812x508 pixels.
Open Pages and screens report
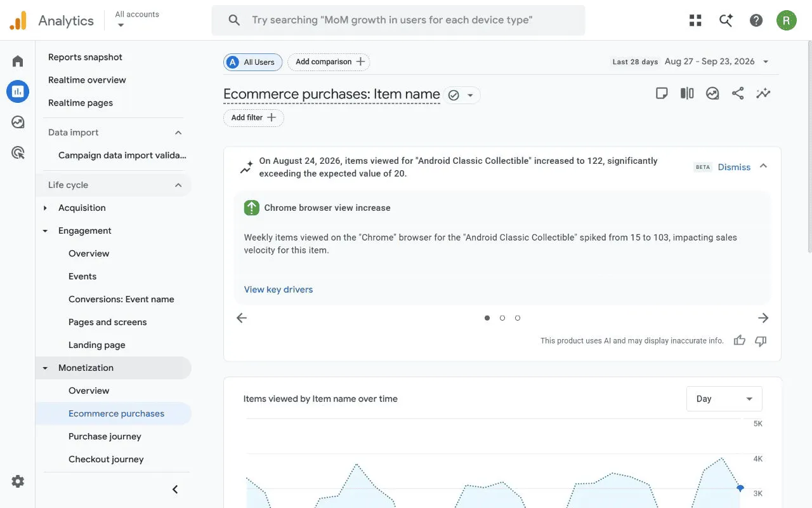[x=107, y=322]
